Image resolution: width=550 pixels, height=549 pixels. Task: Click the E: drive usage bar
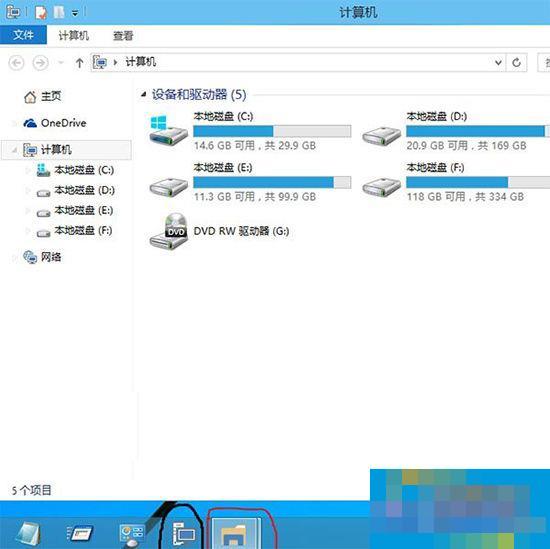(272, 182)
